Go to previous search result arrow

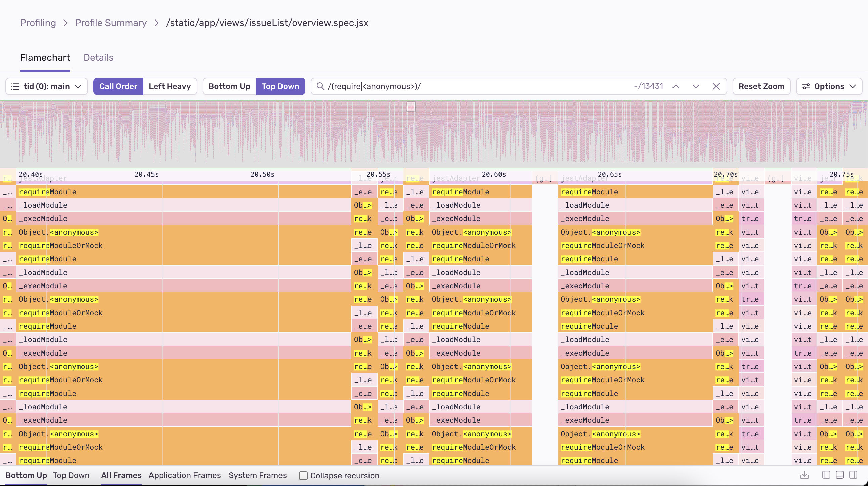tap(676, 86)
